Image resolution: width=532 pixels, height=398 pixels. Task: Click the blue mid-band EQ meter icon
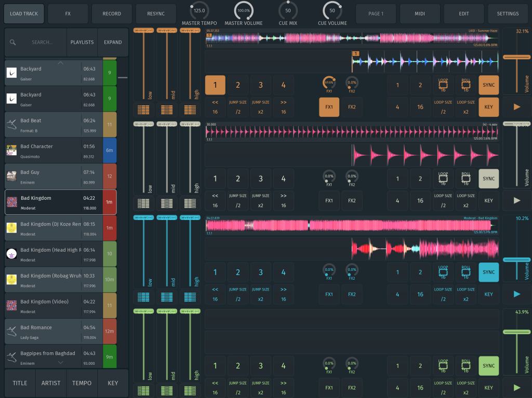click(x=167, y=296)
